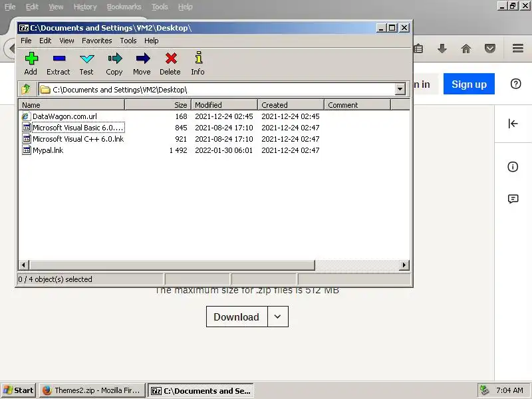This screenshot has width=532, height=399.
Task: Open the 7-Zip View menu
Action: [x=67, y=41]
